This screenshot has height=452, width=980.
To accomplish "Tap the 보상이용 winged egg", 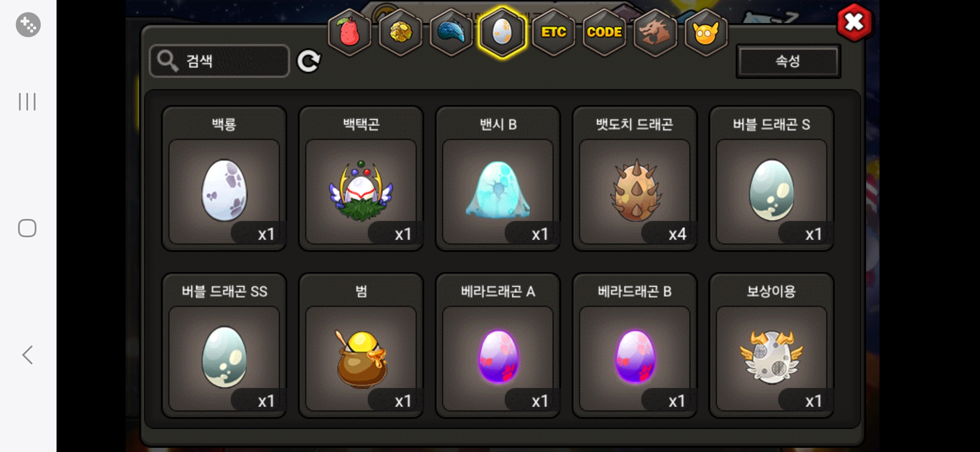I will (x=771, y=346).
